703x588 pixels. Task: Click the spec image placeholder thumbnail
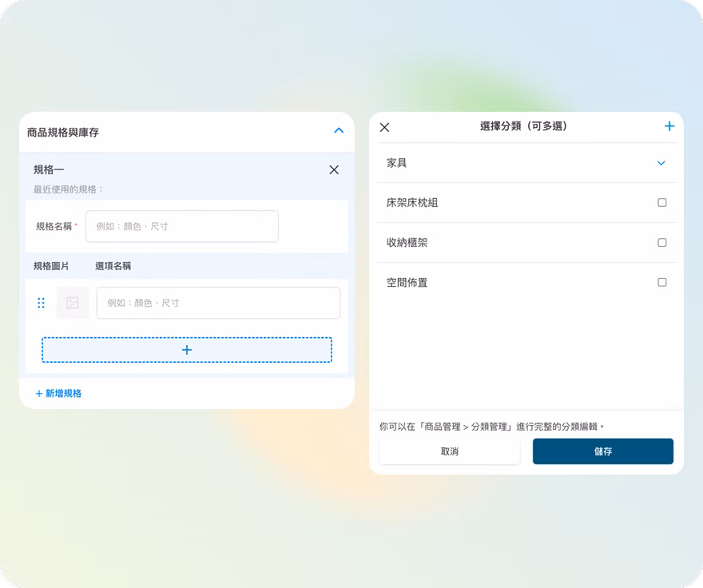coord(73,304)
